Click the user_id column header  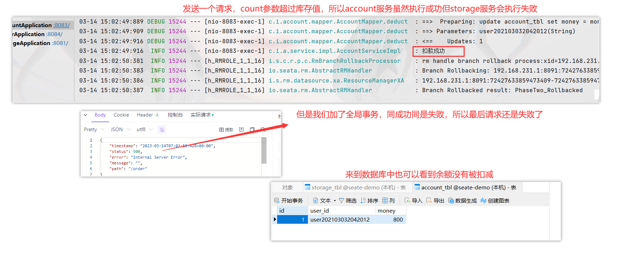coord(341,210)
